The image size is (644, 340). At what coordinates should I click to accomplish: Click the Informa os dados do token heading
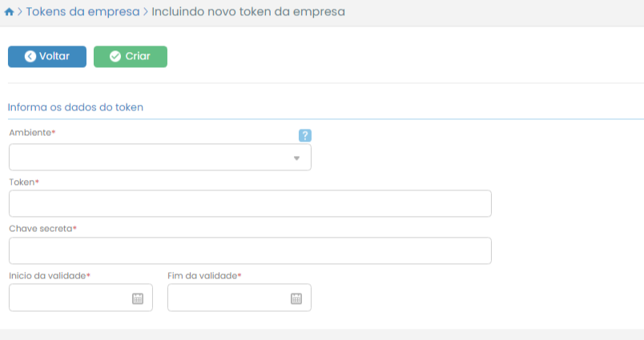[75, 106]
